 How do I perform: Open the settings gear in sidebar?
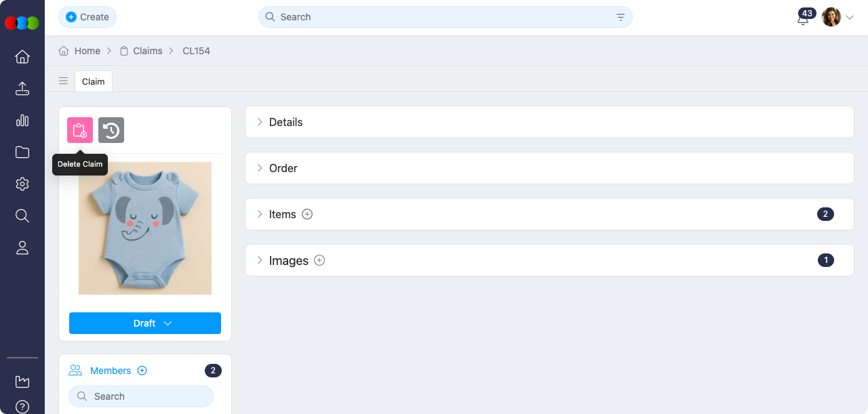point(22,184)
